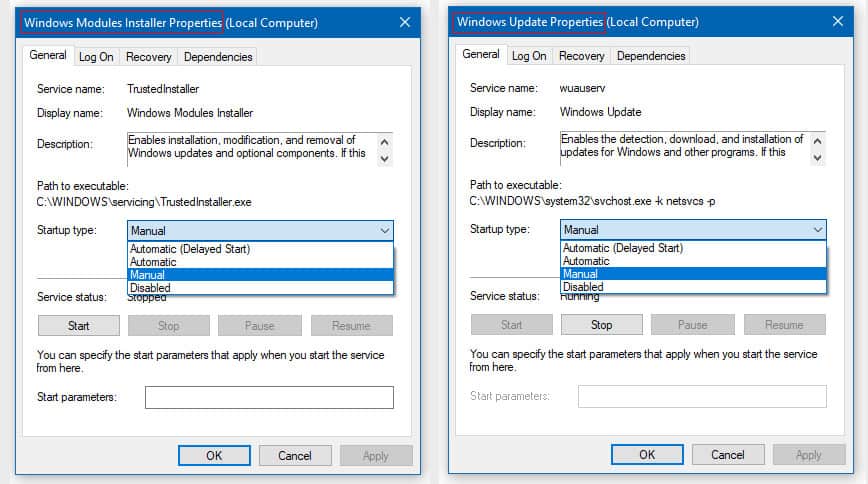Choose Automatic (Delayed Start) in Windows Update list
This screenshot has height=484, width=868.
(693, 248)
